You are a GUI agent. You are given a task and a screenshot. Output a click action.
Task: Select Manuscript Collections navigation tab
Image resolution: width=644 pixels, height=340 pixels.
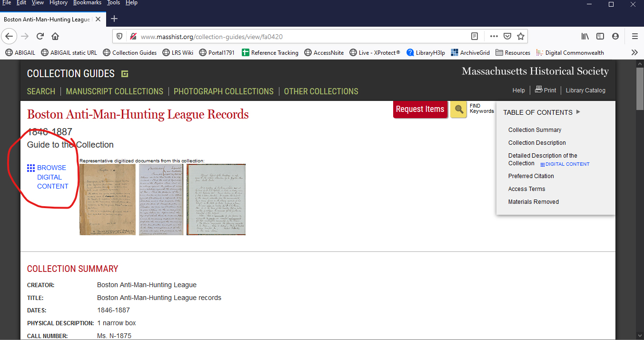[114, 91]
